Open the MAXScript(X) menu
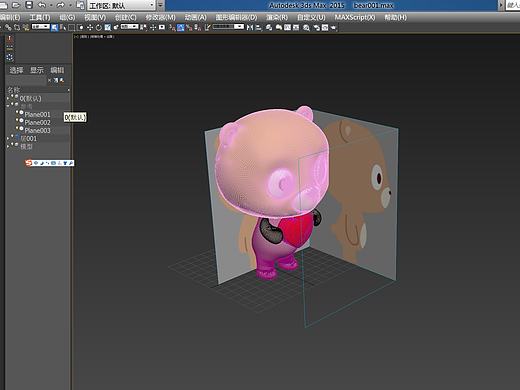Viewport: 520px width, 390px height. click(x=355, y=17)
